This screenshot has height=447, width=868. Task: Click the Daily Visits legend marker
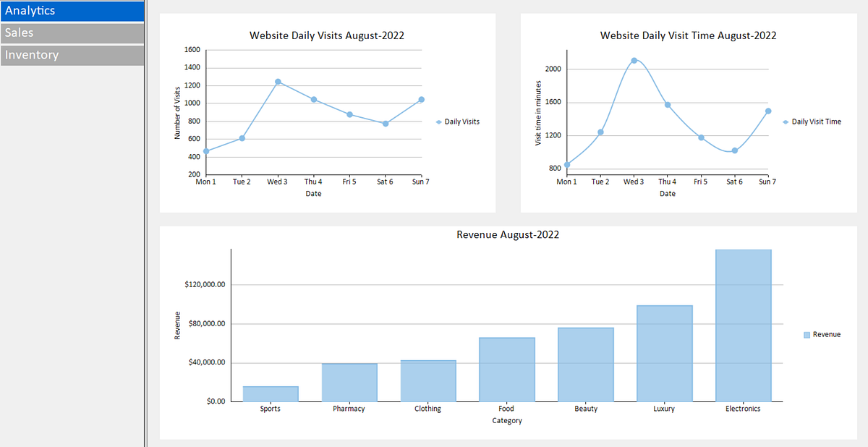(x=437, y=122)
